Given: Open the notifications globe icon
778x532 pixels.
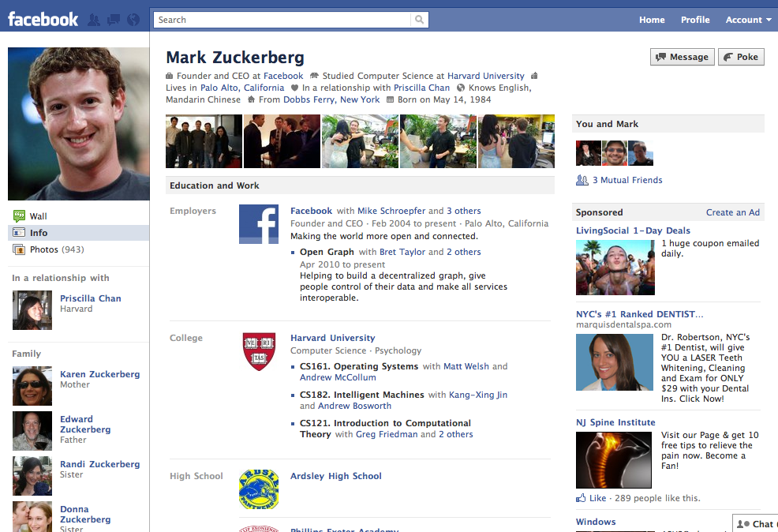Looking at the screenshot, I should pyautogui.click(x=133, y=20).
